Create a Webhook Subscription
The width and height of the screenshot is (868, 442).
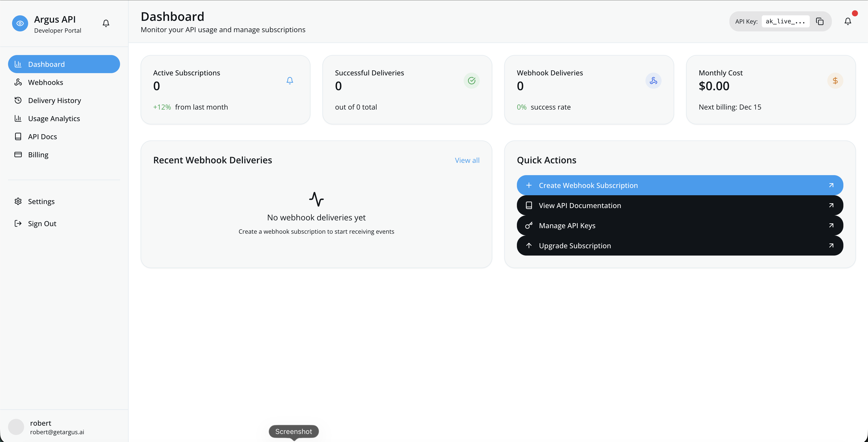pyautogui.click(x=680, y=185)
